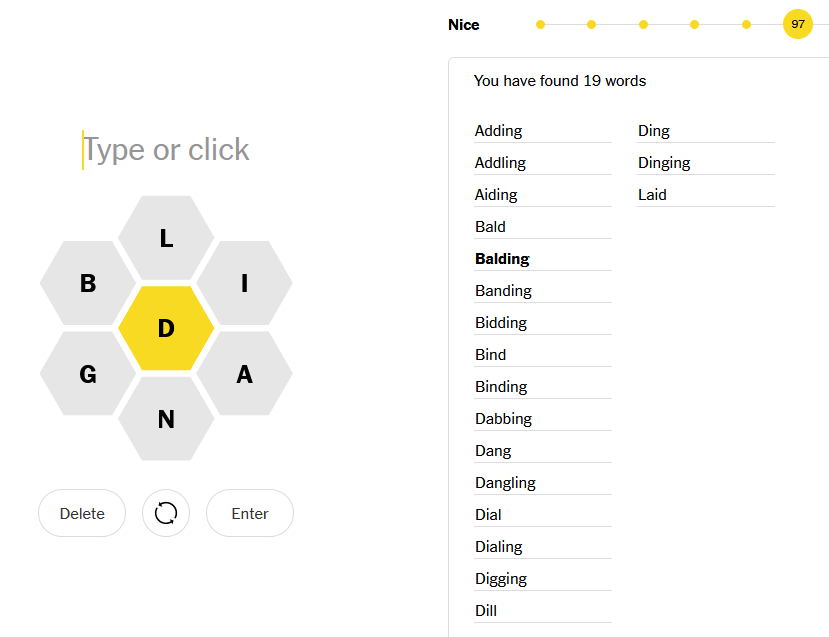Click the word Dangling in the found list

point(505,483)
